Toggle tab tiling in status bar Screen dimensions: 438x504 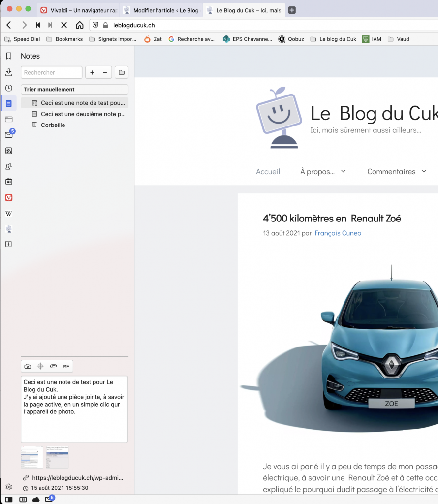[x=23, y=499]
